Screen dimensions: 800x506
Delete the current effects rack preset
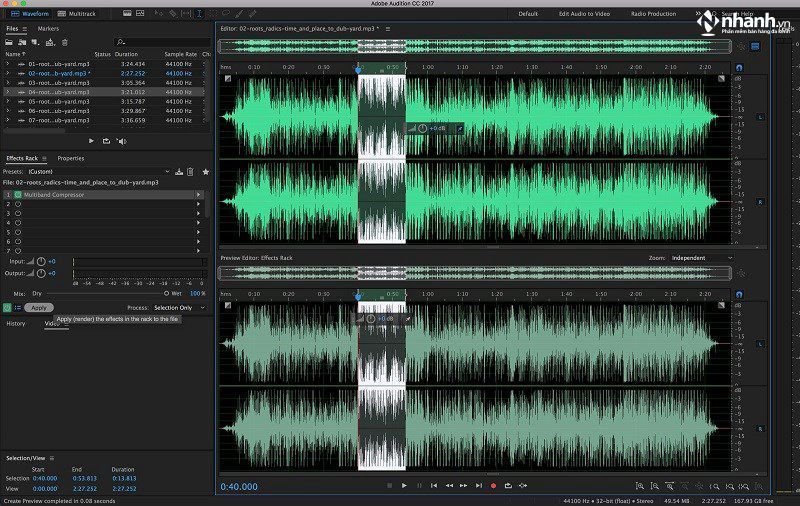[190, 172]
